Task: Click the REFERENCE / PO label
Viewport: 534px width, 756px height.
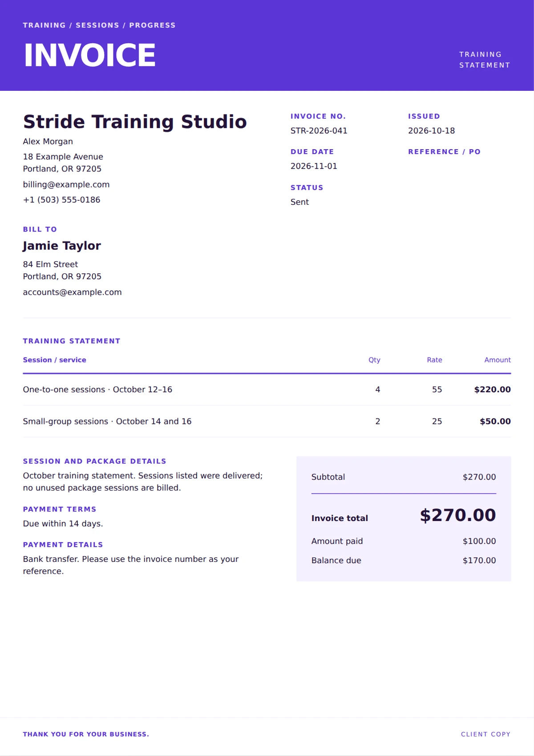Action: pos(445,152)
